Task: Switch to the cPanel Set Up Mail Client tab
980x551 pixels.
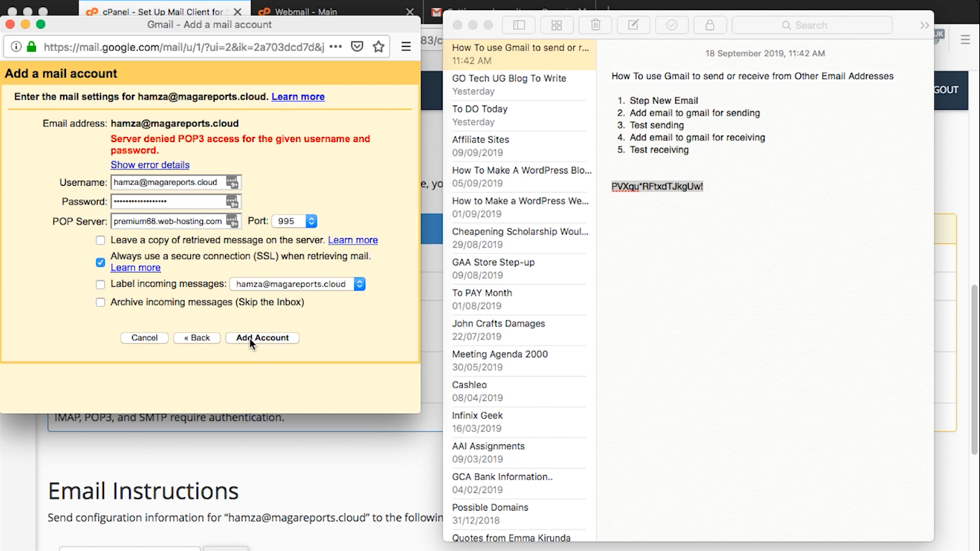Action: 165,12
